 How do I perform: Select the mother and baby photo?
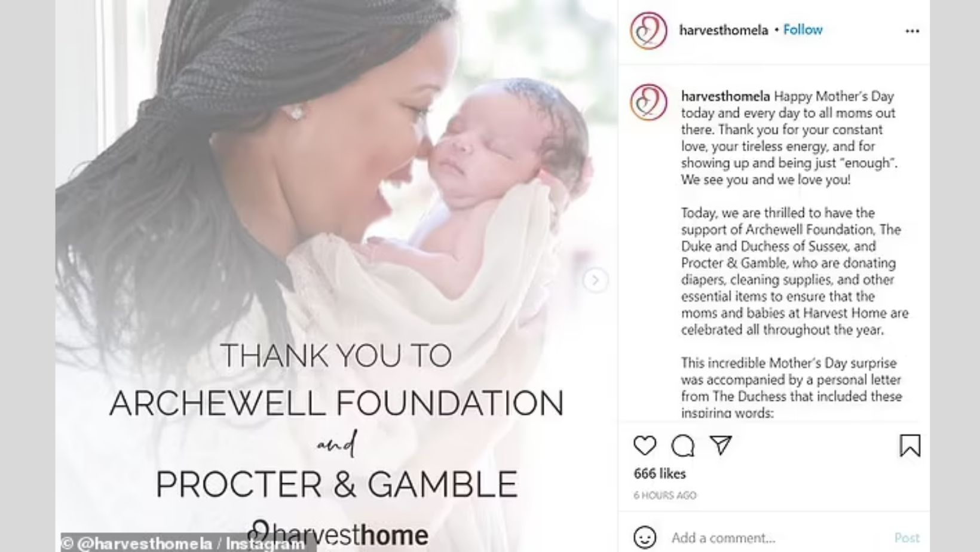[x=337, y=276]
